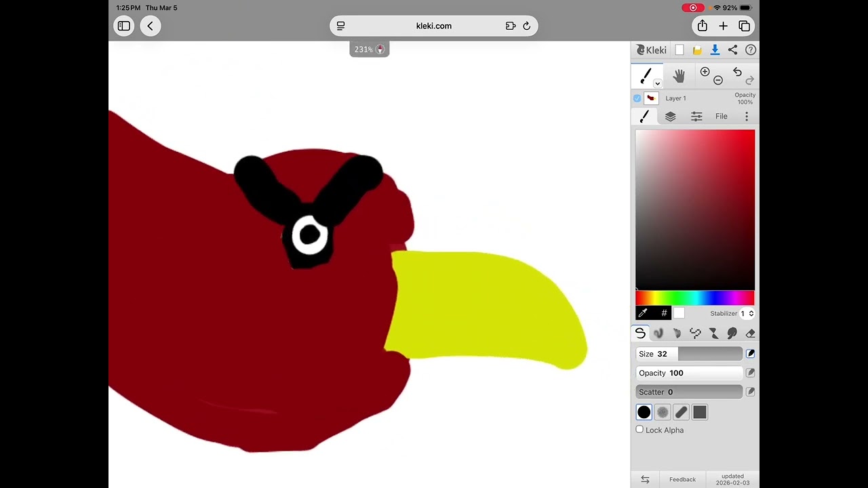Tap the screen recording indicator
The height and width of the screenshot is (488, 868).
[x=693, y=7]
